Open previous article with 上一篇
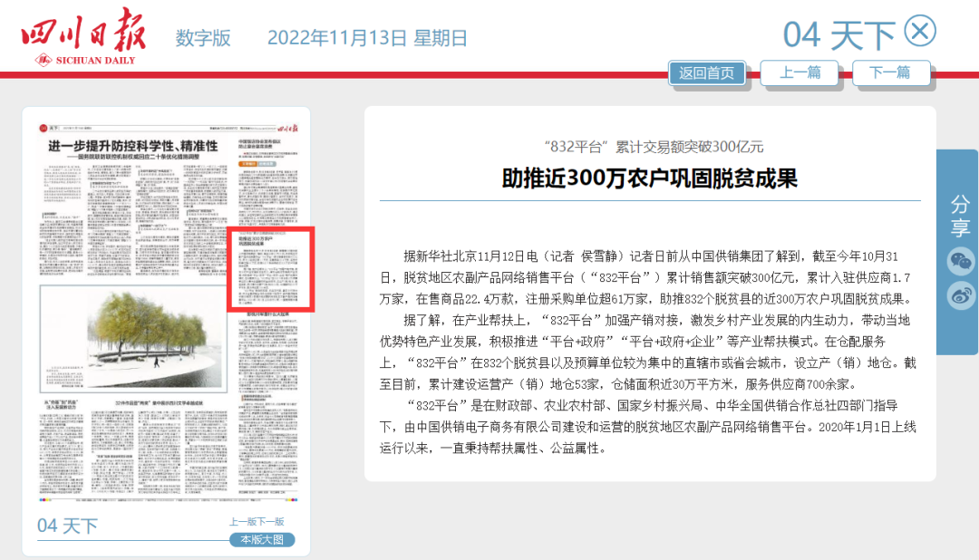The width and height of the screenshot is (979, 560). point(800,73)
